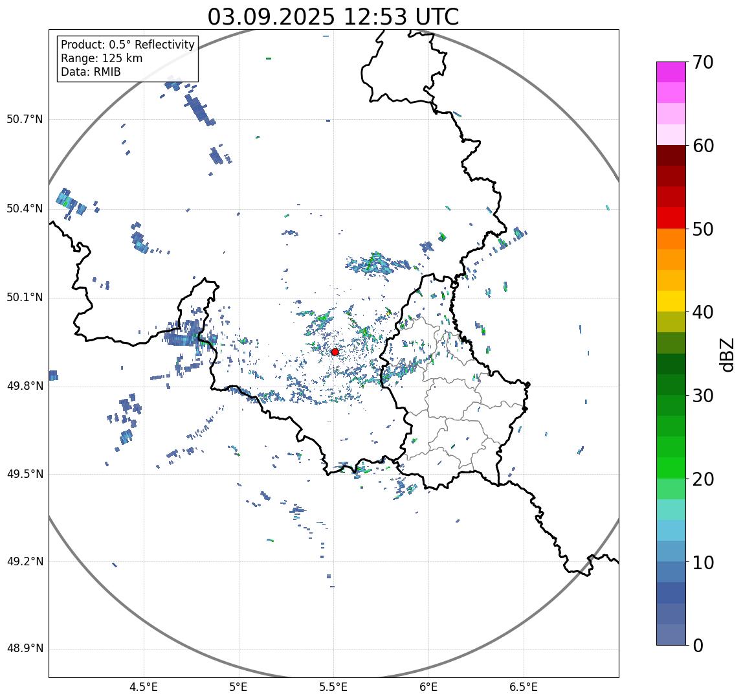Click the 'Data: RMIB' legend line
This screenshot has width=743, height=700.
pos(91,72)
